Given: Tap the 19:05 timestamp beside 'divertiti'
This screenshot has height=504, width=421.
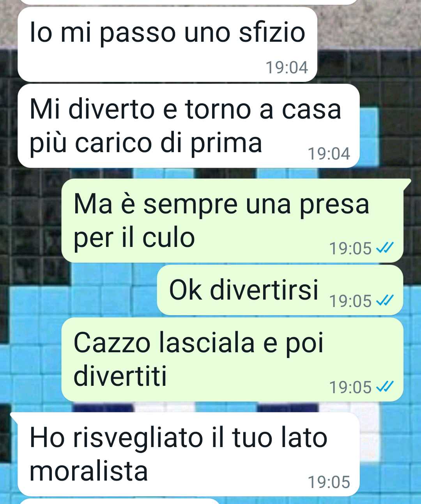Looking at the screenshot, I should [350, 387].
